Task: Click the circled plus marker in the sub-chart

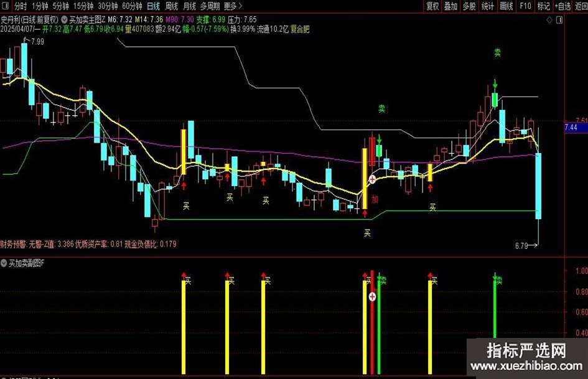Action: pos(372,297)
